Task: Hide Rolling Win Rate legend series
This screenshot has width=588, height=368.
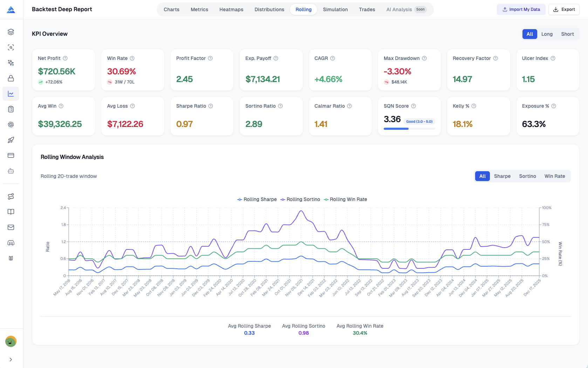Action: tap(346, 199)
